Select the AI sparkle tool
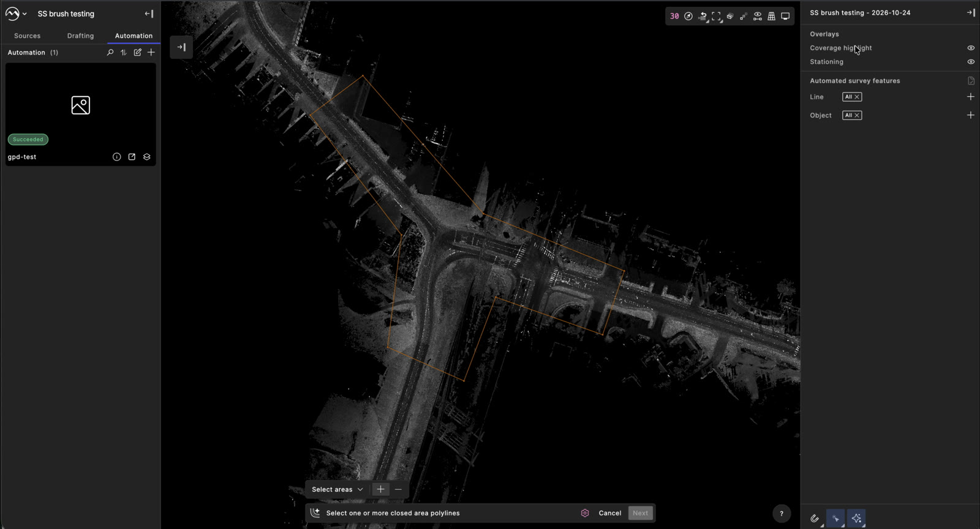Viewport: 980px width, 529px height. 856,519
